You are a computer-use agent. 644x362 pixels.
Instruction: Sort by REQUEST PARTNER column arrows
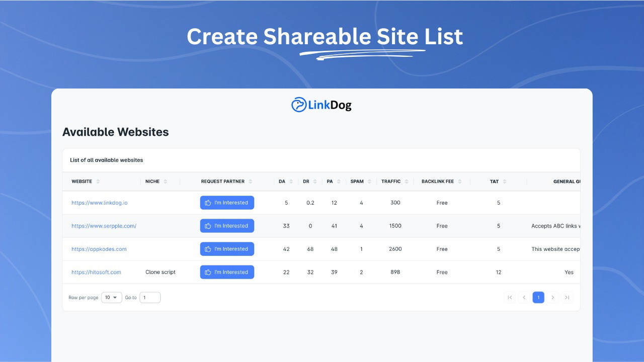point(251,182)
